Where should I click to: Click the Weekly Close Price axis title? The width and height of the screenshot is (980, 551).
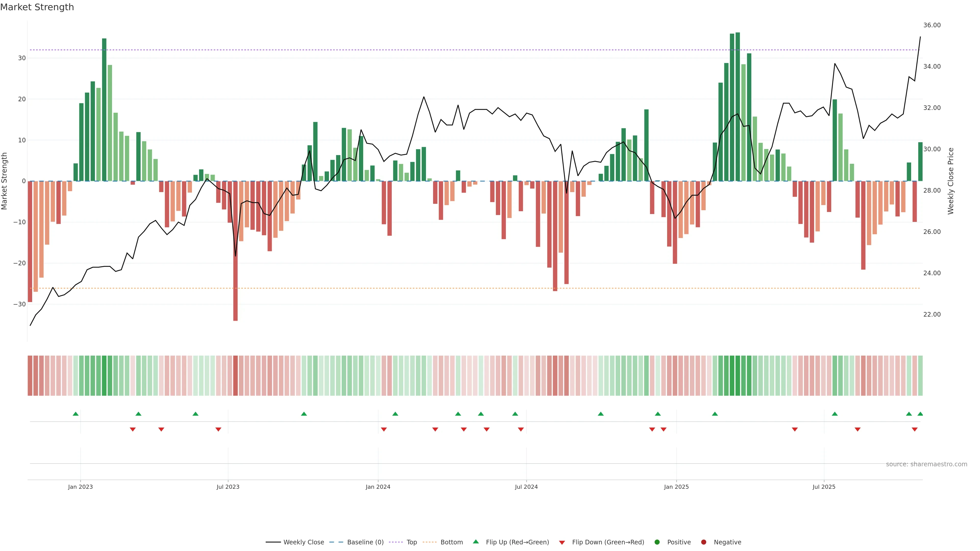click(951, 181)
